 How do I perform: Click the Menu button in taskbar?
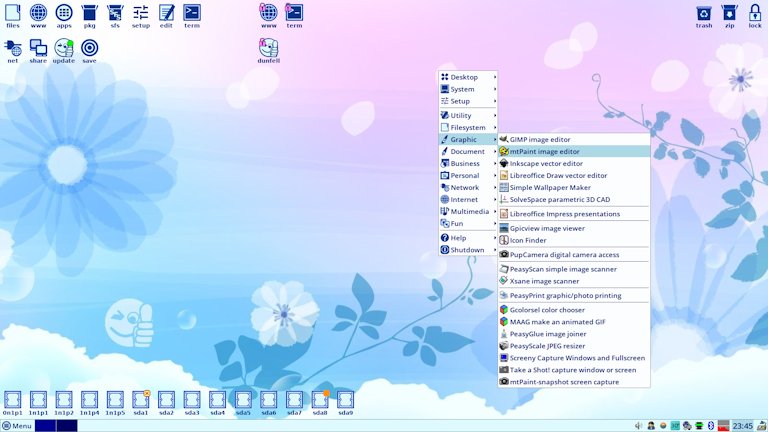tap(17, 426)
